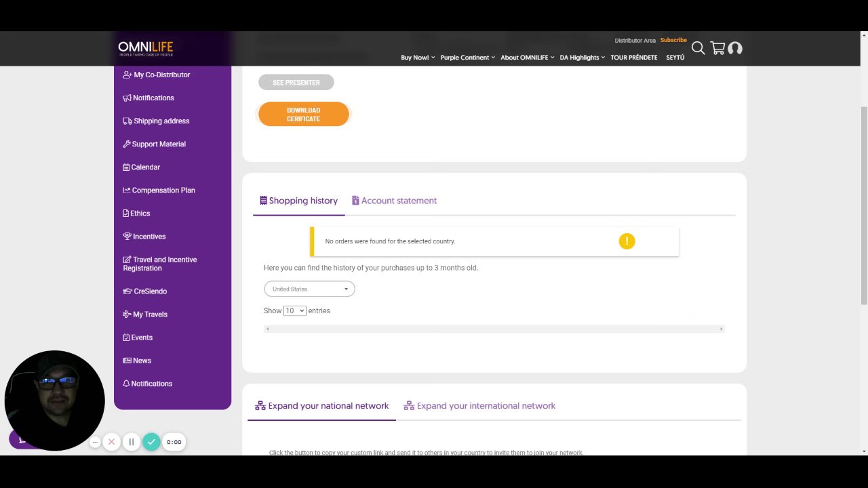Click the checklist icon beside Events
Image resolution: width=868 pixels, height=488 pixels.
(126, 337)
